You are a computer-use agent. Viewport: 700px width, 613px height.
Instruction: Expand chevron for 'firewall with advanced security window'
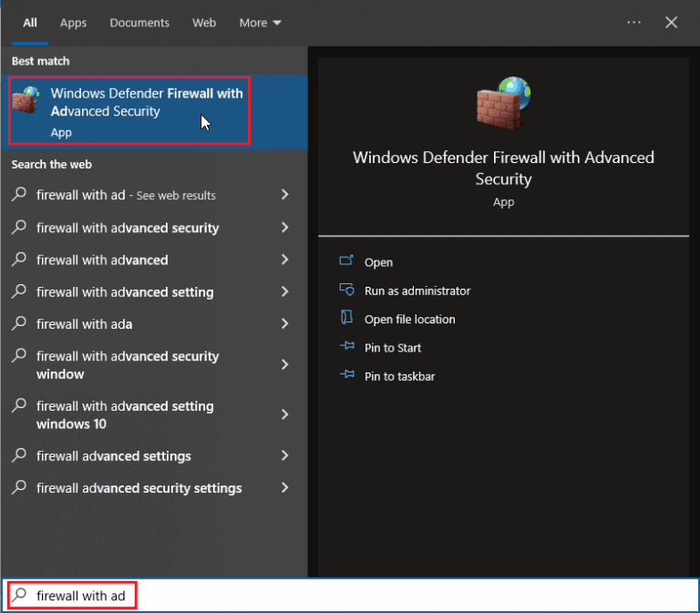point(284,365)
